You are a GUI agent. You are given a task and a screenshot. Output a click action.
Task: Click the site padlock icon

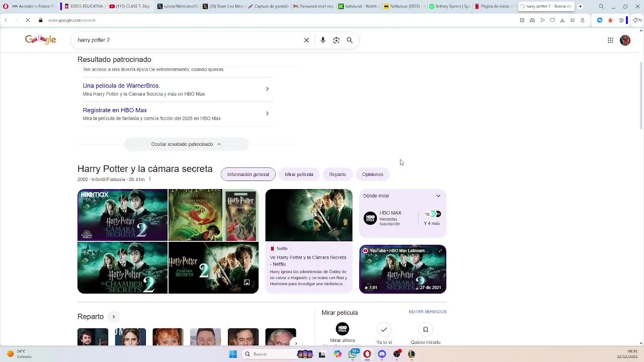pos(41,20)
